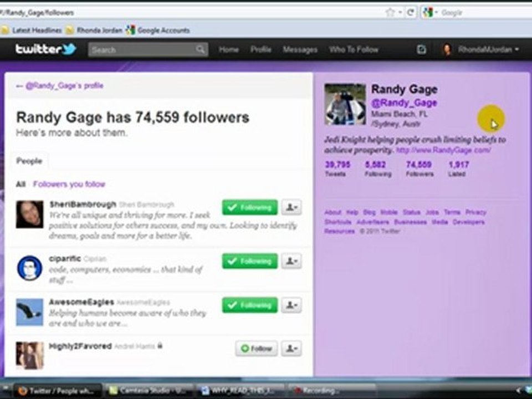View Randy Gage's Following count
This screenshot has height=399, width=532.
[378, 168]
